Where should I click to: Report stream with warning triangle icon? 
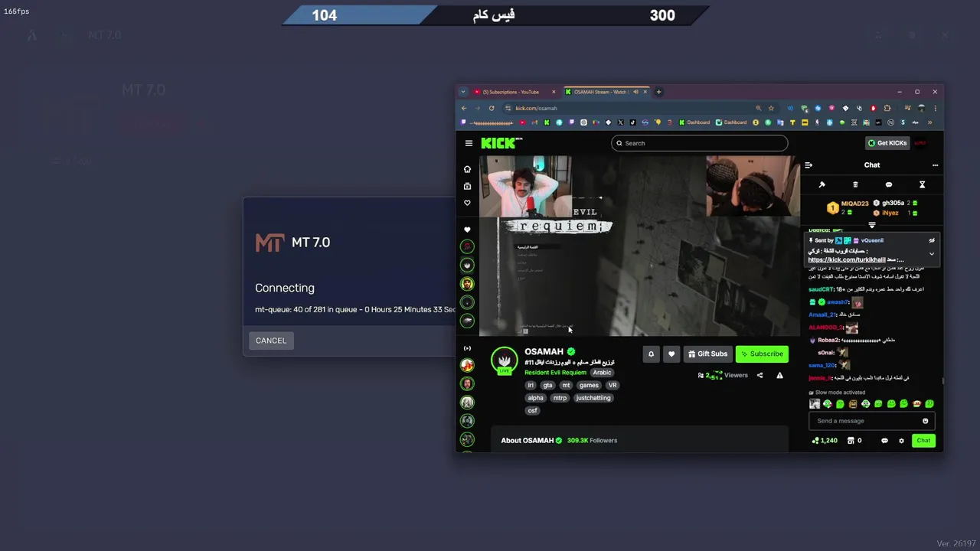(779, 376)
